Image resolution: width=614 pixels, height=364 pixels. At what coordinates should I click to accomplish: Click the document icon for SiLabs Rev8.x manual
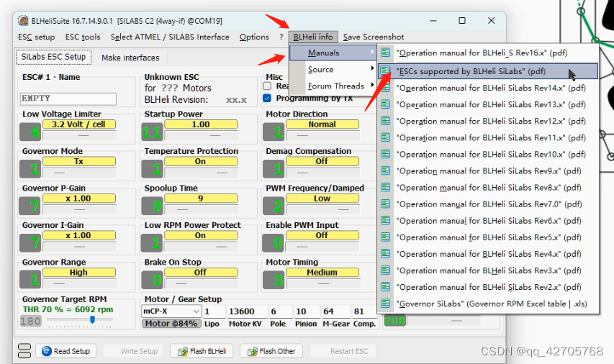pos(386,188)
